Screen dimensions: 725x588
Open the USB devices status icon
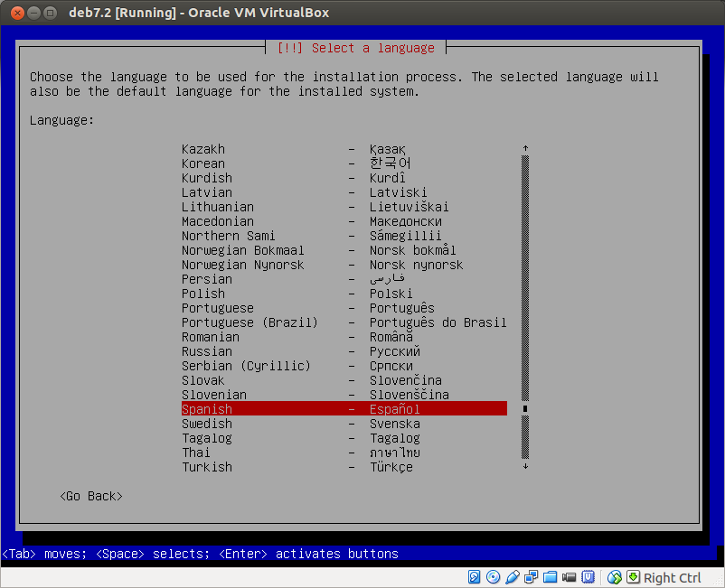click(589, 577)
